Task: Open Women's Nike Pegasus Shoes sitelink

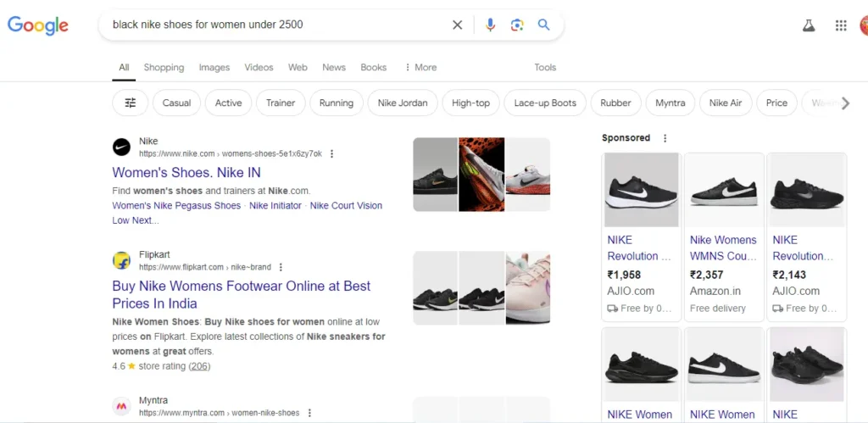Action: tap(176, 205)
